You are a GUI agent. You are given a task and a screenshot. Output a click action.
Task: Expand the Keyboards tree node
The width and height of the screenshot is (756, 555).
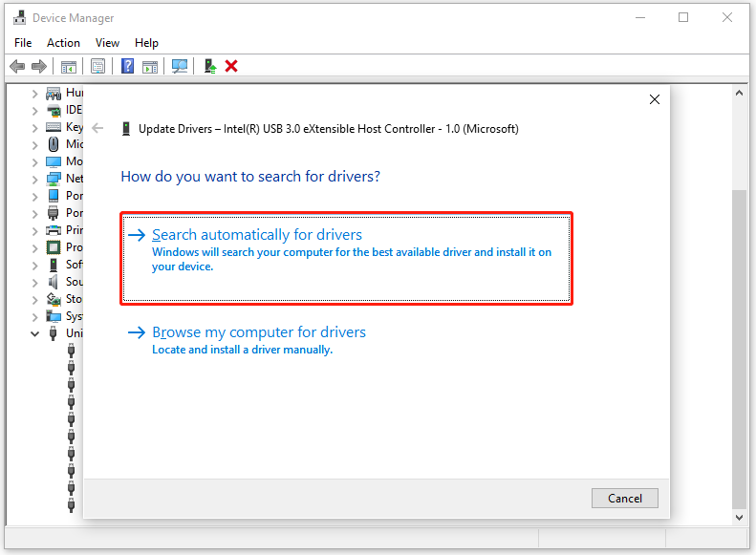pos(34,128)
